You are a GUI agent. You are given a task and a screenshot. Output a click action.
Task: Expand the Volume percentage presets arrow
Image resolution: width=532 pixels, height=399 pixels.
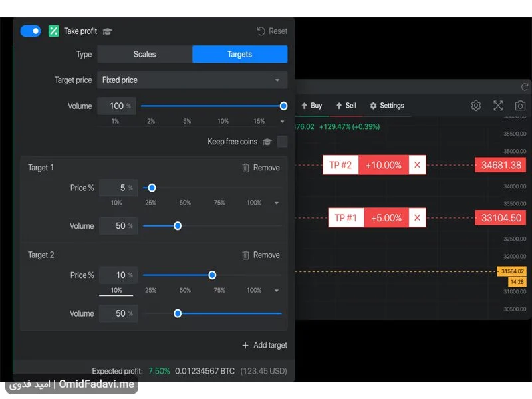coord(282,122)
